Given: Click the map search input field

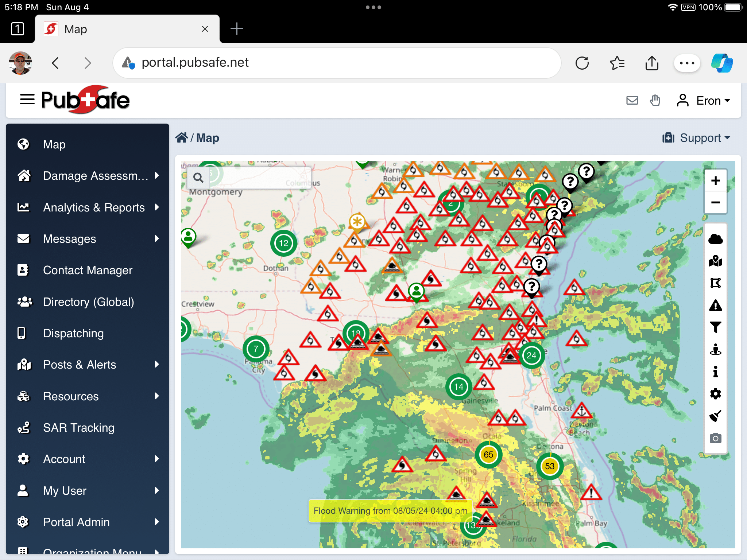Looking at the screenshot, I should [x=260, y=178].
